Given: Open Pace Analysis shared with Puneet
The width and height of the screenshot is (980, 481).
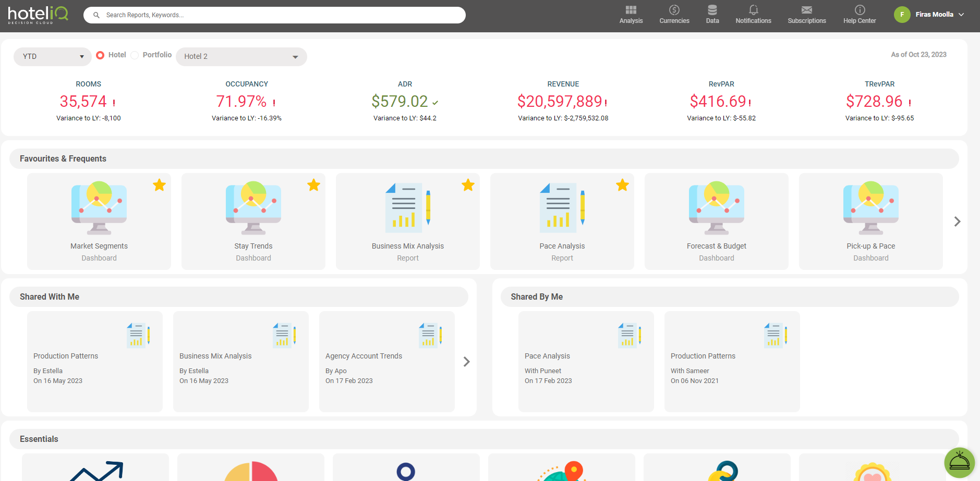Looking at the screenshot, I should coord(586,362).
